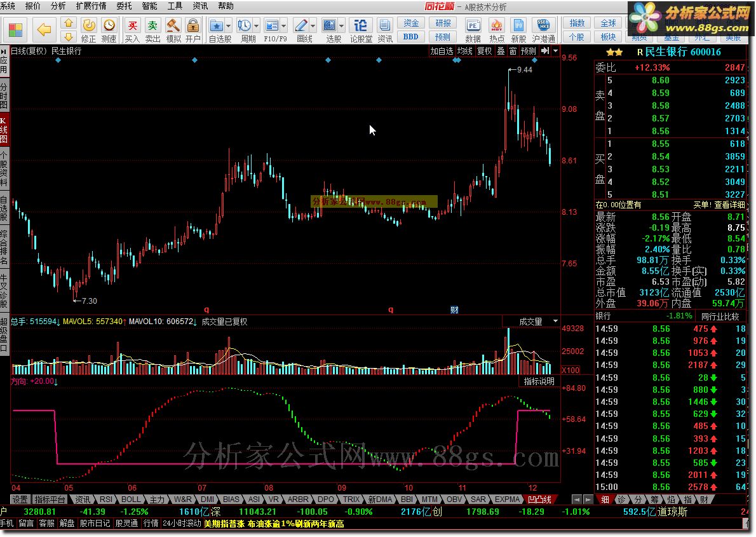
Task: Click the 指标说明 indicator description button
Action: pos(539,381)
